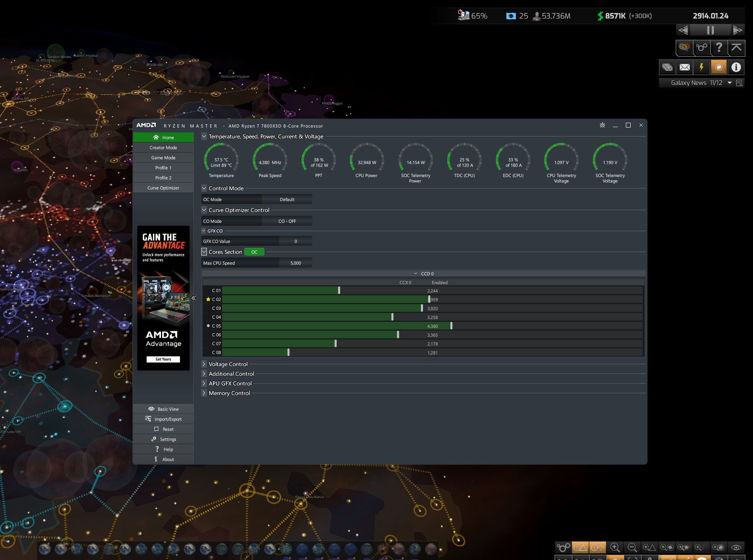Image resolution: width=753 pixels, height=560 pixels.
Task: Switch to Creator Mode profile
Action: tap(163, 148)
